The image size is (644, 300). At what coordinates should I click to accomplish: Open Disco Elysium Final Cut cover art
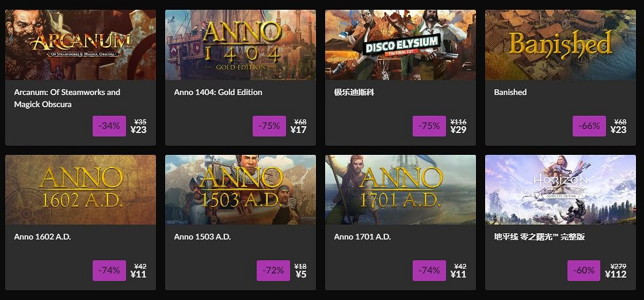tap(401, 45)
